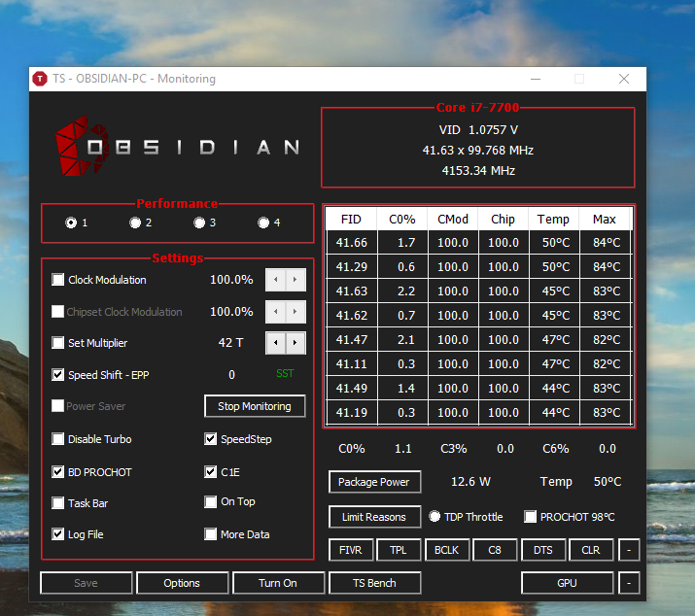Click the C0% column header
Image resolution: width=695 pixels, height=616 pixels.
402,219
